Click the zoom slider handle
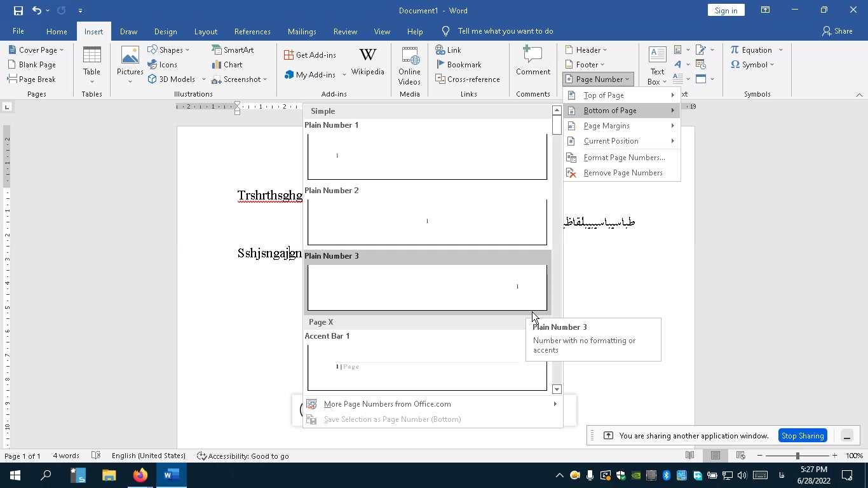Screen dimensions: 868x488 [797, 456]
